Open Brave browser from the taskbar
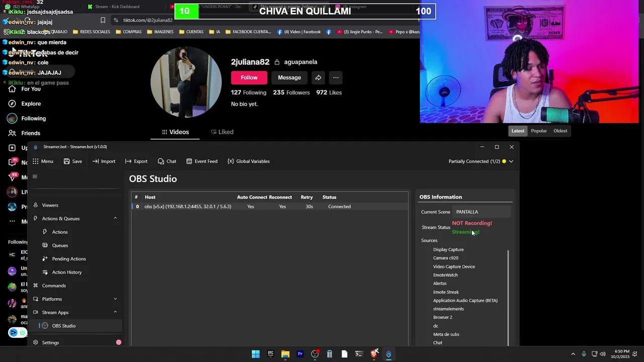Screen dimensions: 644x362 click(x=374, y=354)
